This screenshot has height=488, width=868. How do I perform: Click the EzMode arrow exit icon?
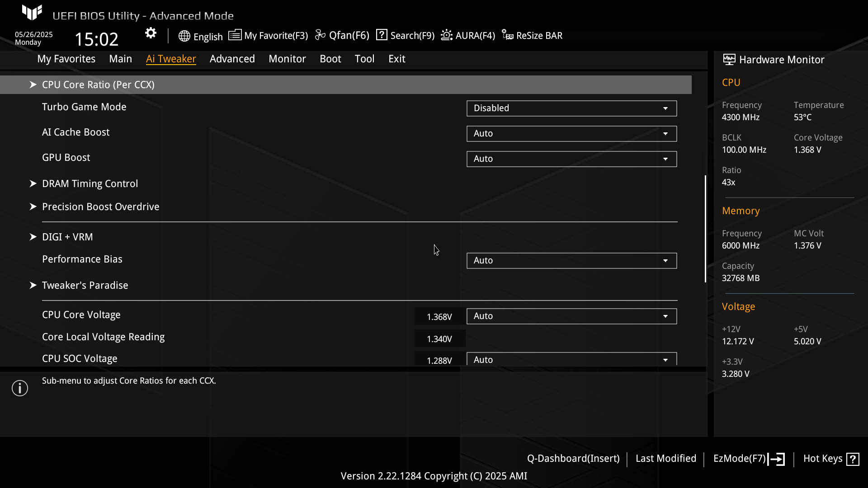pos(776,459)
